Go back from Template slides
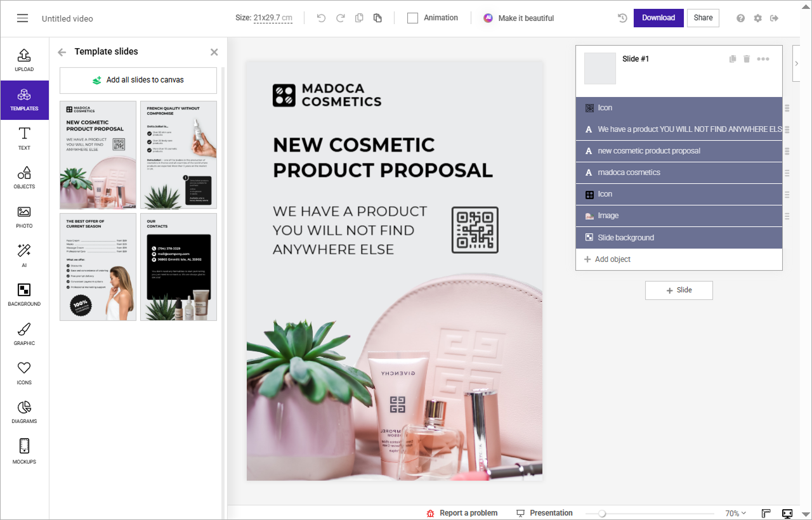The height and width of the screenshot is (520, 812). [62, 52]
